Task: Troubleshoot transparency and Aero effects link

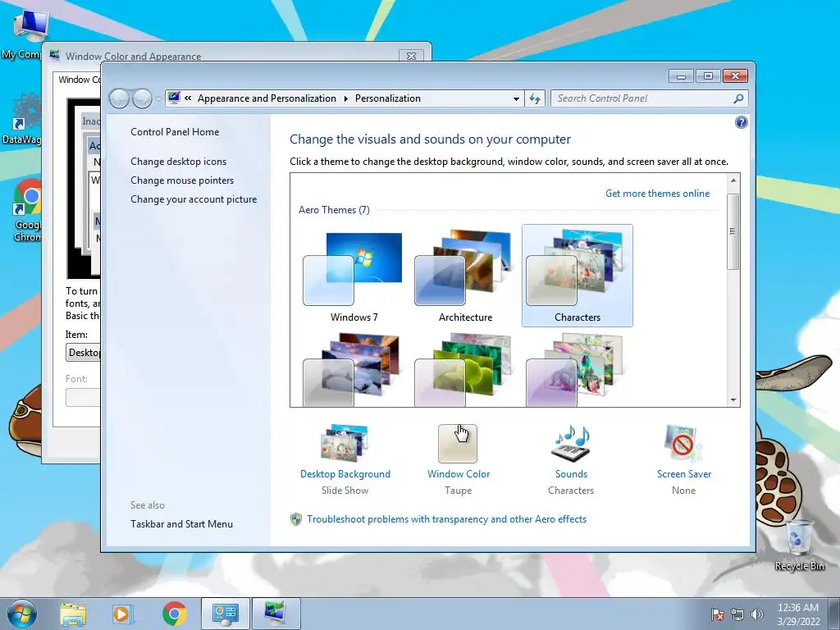Action: (x=446, y=519)
